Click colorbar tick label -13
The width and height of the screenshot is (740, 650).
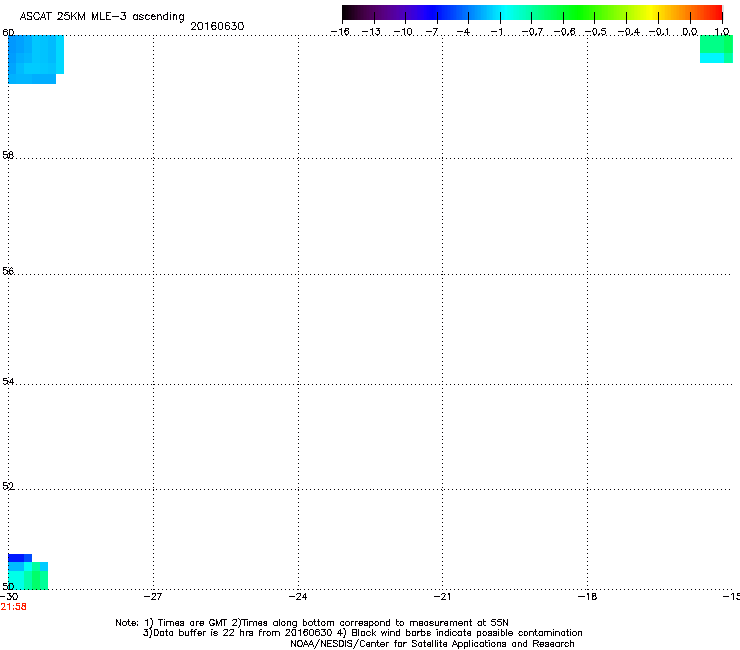371,32
